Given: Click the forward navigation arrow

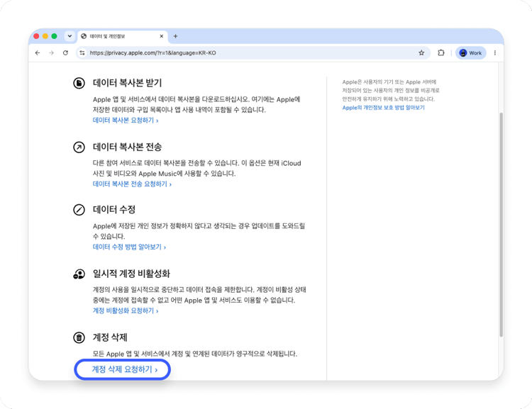Looking at the screenshot, I should (x=51, y=53).
